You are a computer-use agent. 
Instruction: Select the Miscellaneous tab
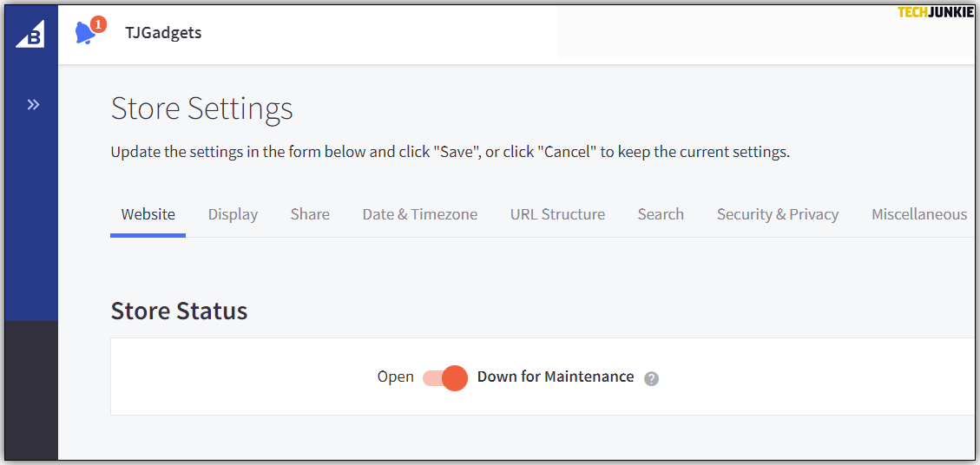pos(918,214)
